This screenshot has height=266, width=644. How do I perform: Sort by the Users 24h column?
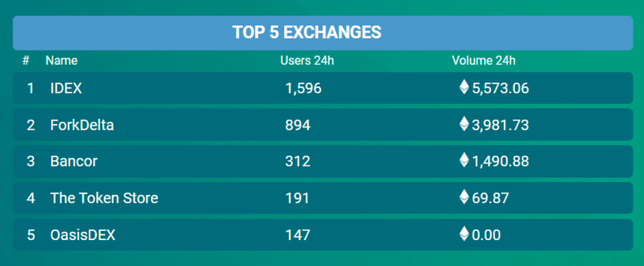307,61
